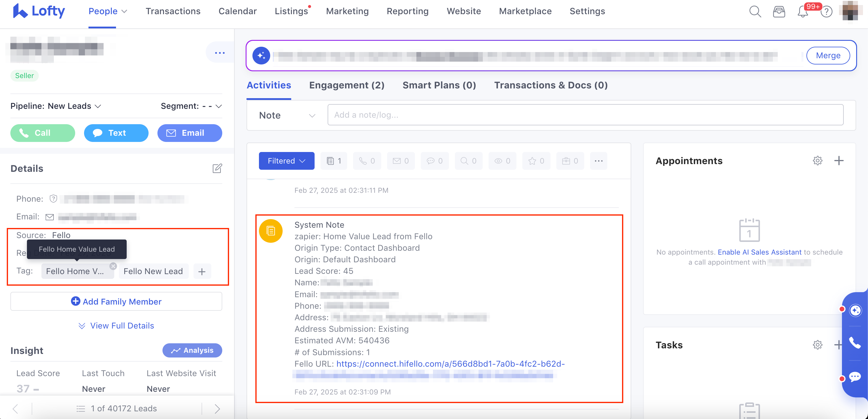Open the Note type dropdown
This screenshot has height=419, width=868.
click(x=287, y=115)
